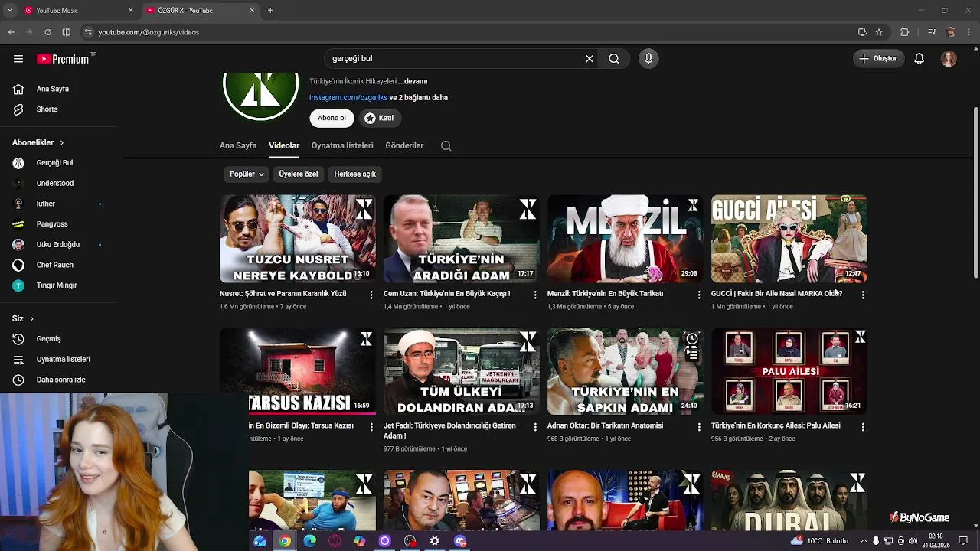Focus the YouTube search input field
The image size is (980, 551).
[x=456, y=58]
